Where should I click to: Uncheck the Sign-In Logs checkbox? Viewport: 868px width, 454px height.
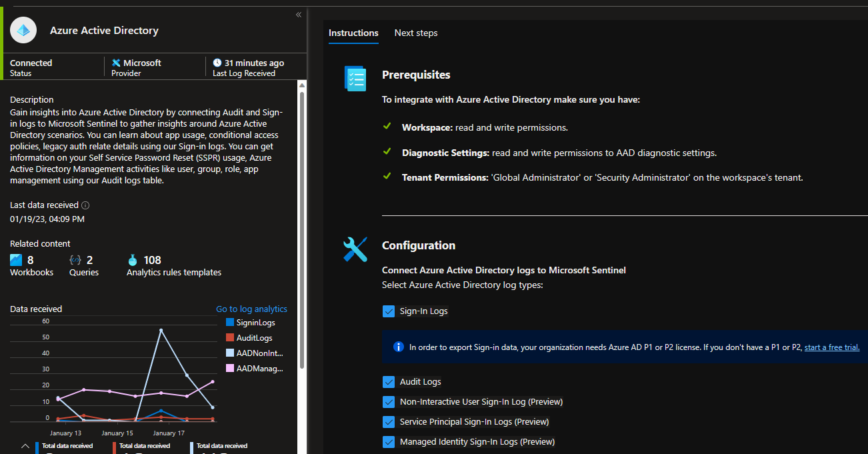click(x=389, y=311)
